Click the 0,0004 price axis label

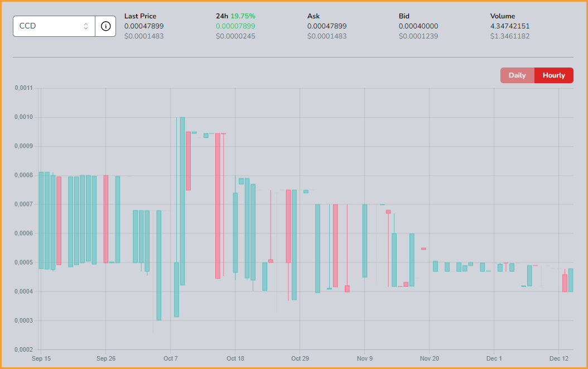(23, 291)
